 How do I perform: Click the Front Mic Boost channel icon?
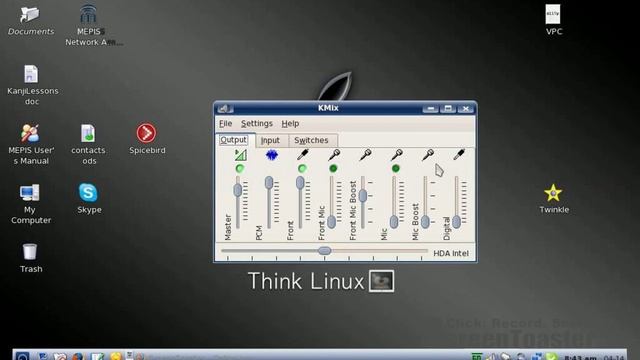(365, 154)
